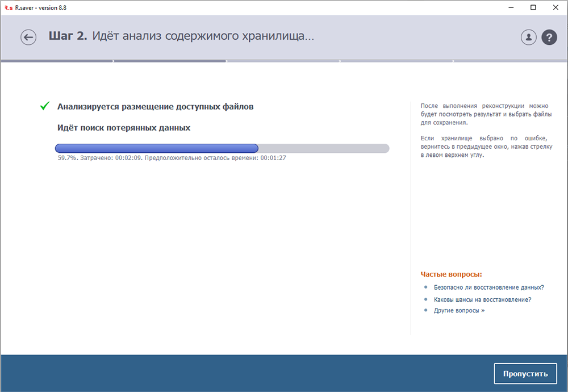Click title text R.saver - version 8.8
This screenshot has height=392, width=568.
(40, 7)
